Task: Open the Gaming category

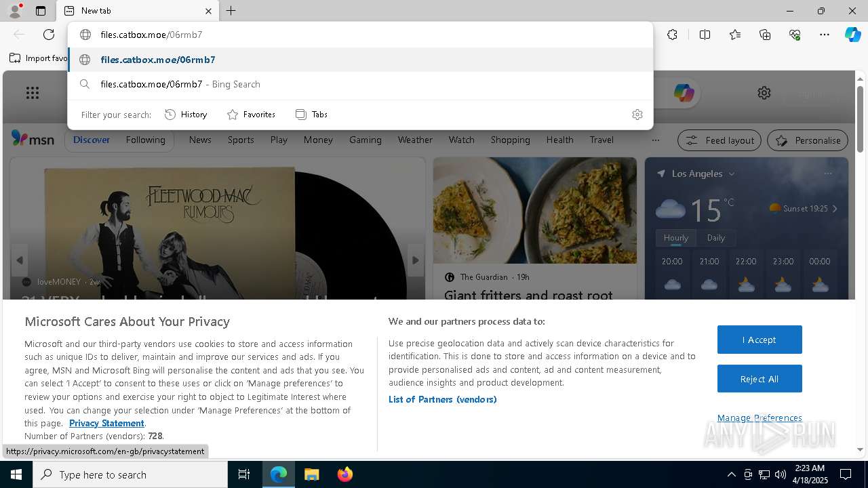Action: pos(365,140)
